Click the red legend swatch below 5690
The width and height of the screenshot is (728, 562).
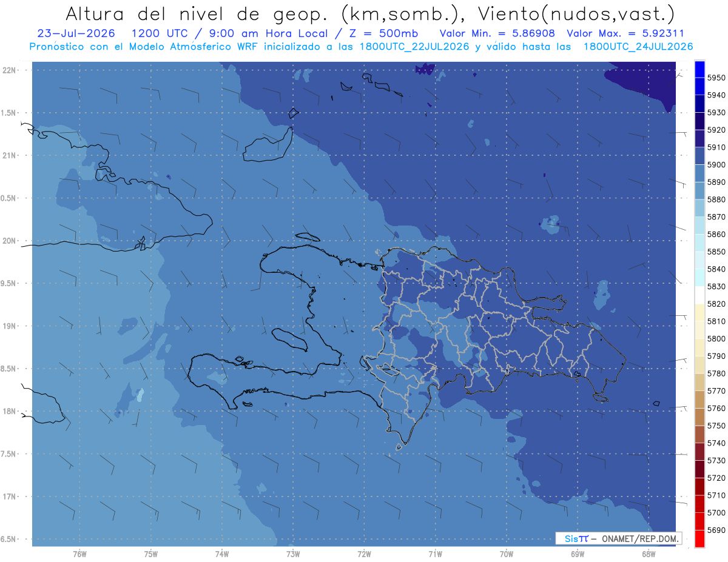coord(699,538)
